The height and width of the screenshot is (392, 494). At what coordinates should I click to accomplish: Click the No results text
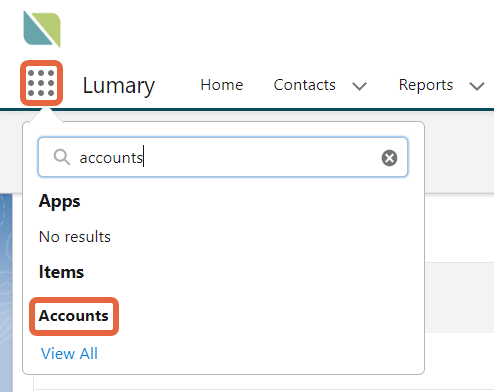75,237
